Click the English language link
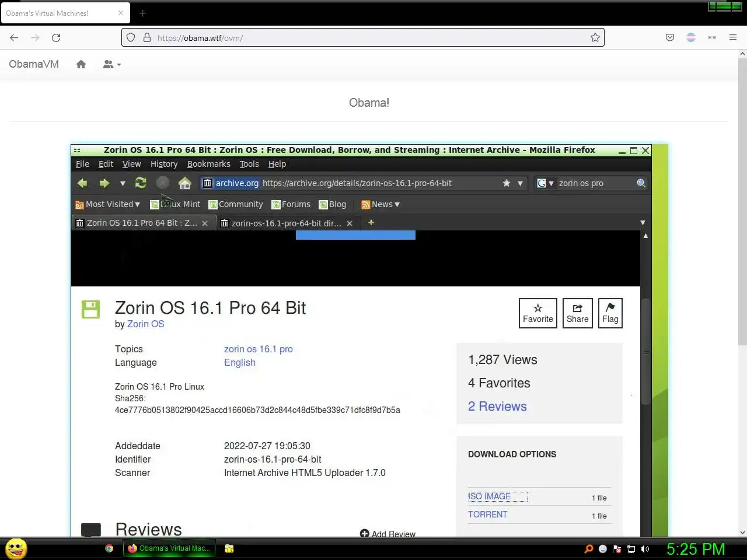This screenshot has width=747, height=560. [240, 362]
